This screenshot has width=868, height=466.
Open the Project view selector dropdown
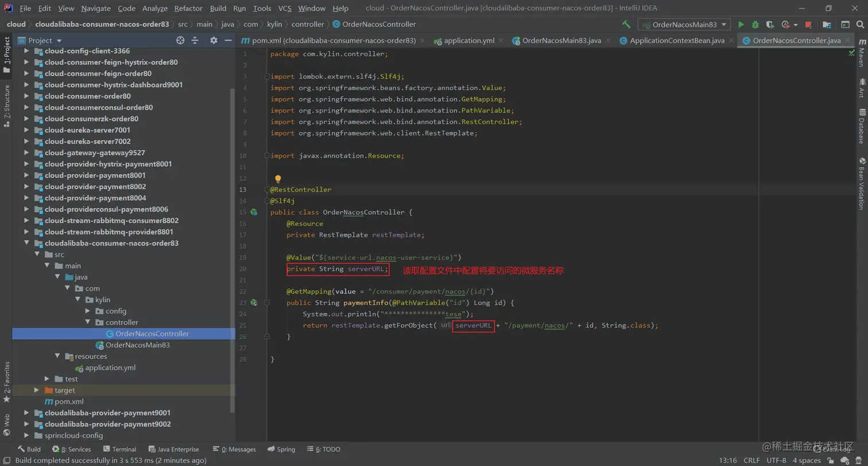coord(59,41)
